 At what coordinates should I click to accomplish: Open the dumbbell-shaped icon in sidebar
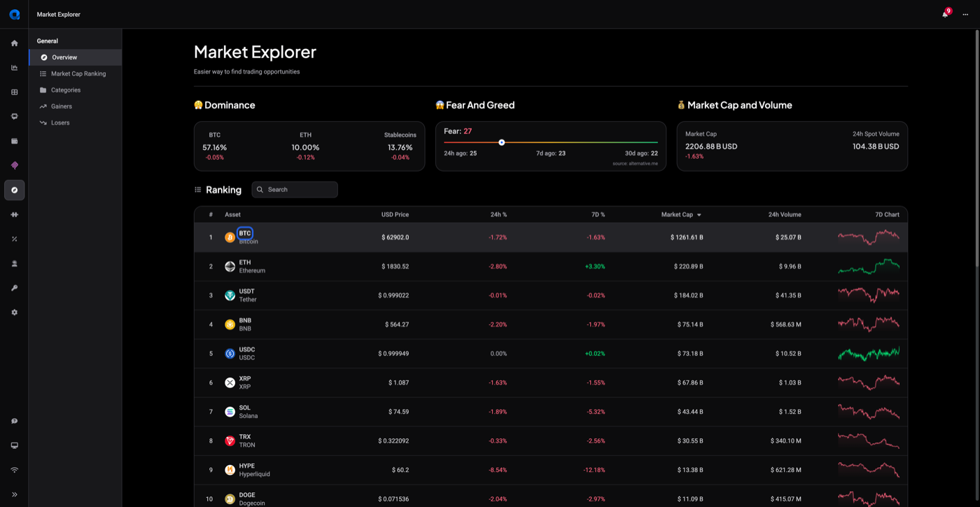tap(14, 215)
